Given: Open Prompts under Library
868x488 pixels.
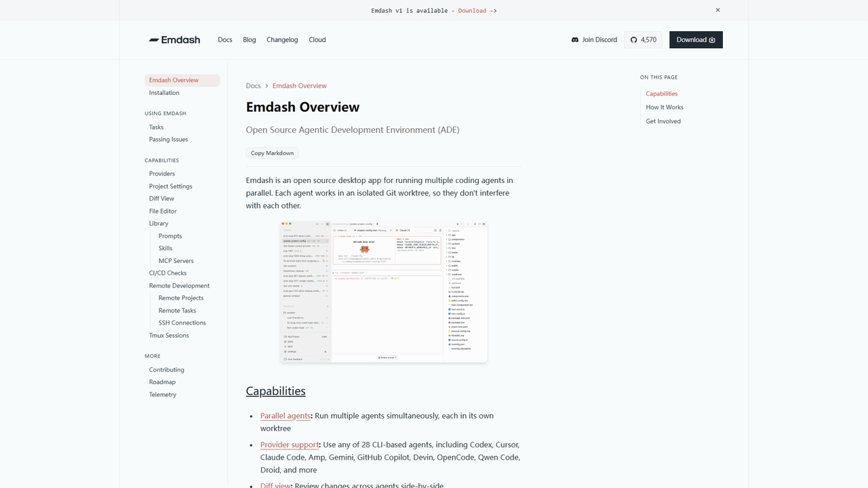Looking at the screenshot, I should pyautogui.click(x=170, y=236).
